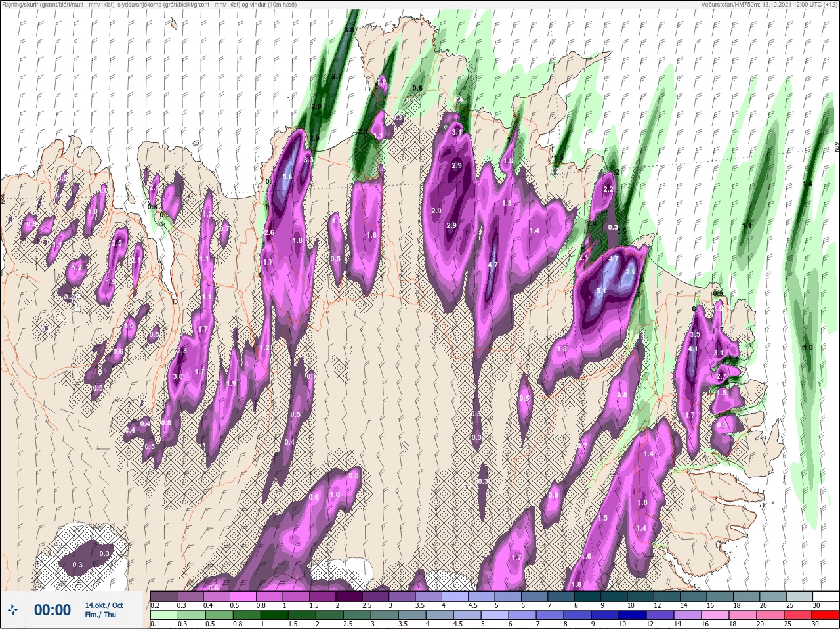Click the upper legend swatch between 0.2 and 0.3
Image resolution: width=840 pixels, height=629 pixels.
coord(164,597)
